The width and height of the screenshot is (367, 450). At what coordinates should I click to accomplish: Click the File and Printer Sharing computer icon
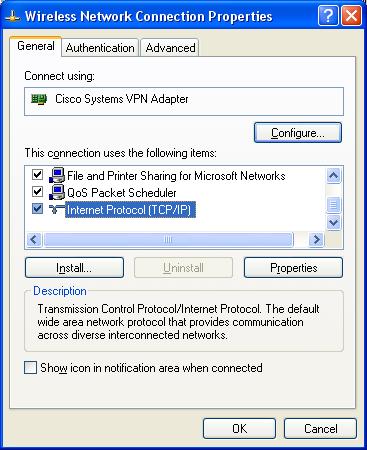point(57,175)
